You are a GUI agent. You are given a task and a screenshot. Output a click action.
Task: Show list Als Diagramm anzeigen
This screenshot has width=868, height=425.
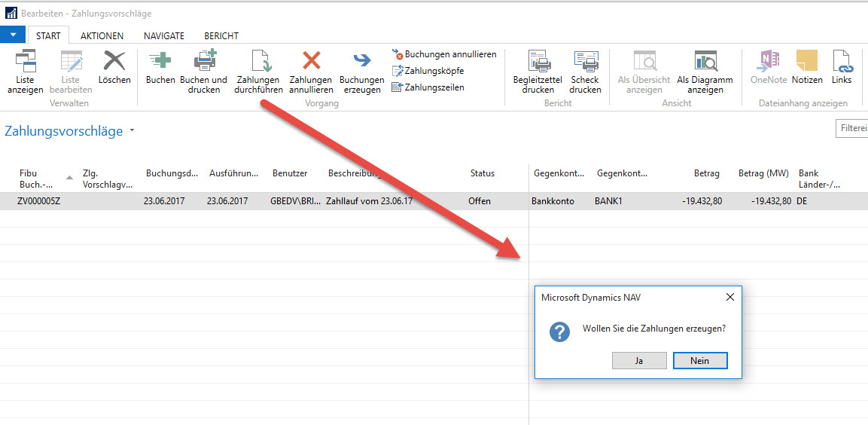(x=705, y=72)
